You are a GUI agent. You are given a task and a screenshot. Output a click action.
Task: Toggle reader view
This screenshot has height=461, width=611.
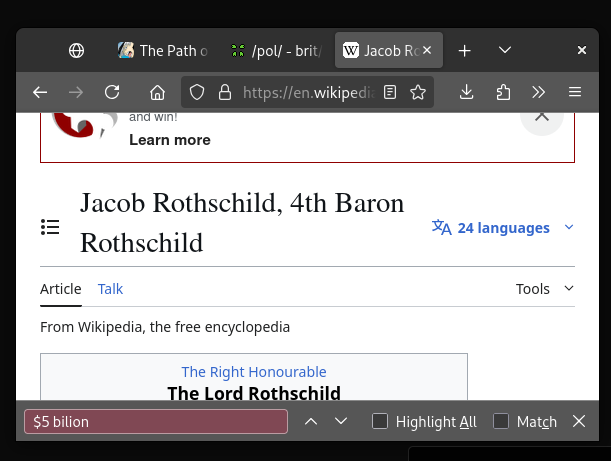[390, 92]
